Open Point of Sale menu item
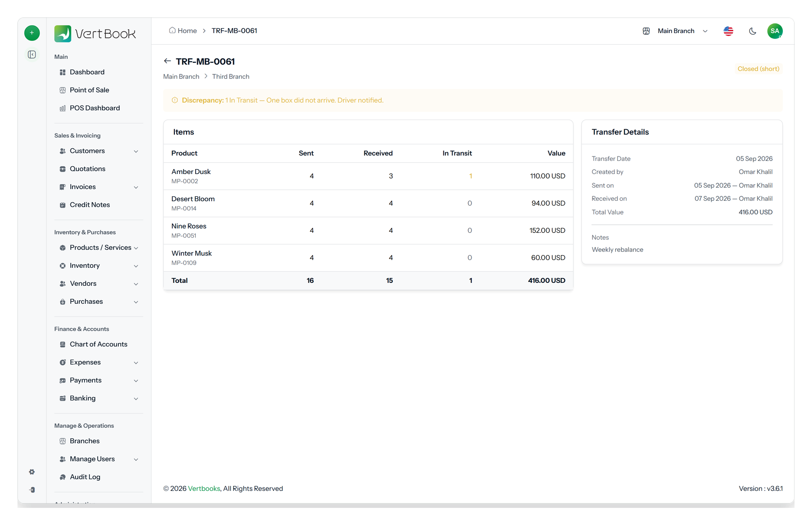This screenshot has width=812, height=521. (x=99, y=90)
